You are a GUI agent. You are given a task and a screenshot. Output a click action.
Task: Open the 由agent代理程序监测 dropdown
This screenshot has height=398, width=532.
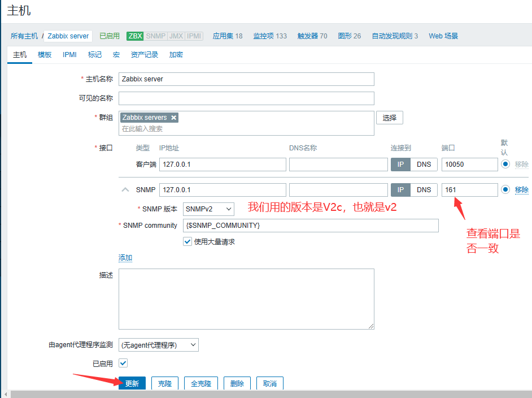pos(159,345)
